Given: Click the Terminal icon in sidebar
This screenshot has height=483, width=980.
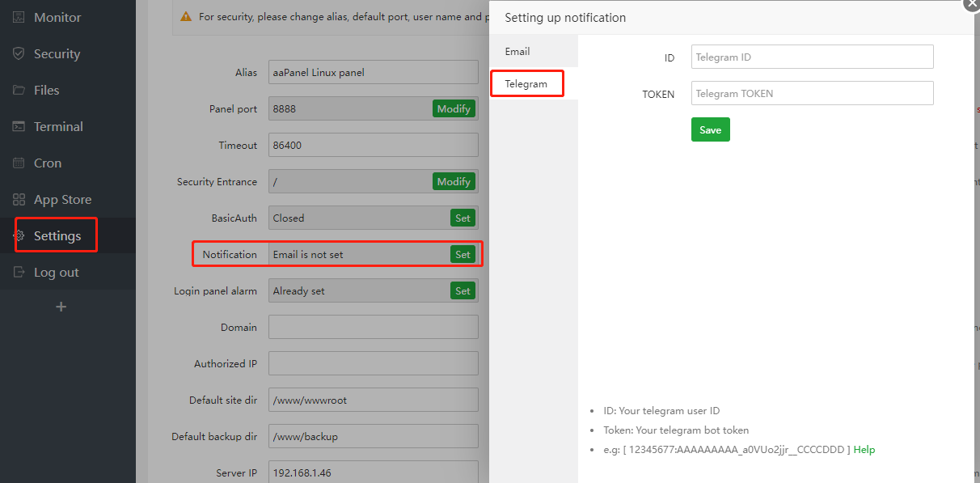Looking at the screenshot, I should coord(19,126).
